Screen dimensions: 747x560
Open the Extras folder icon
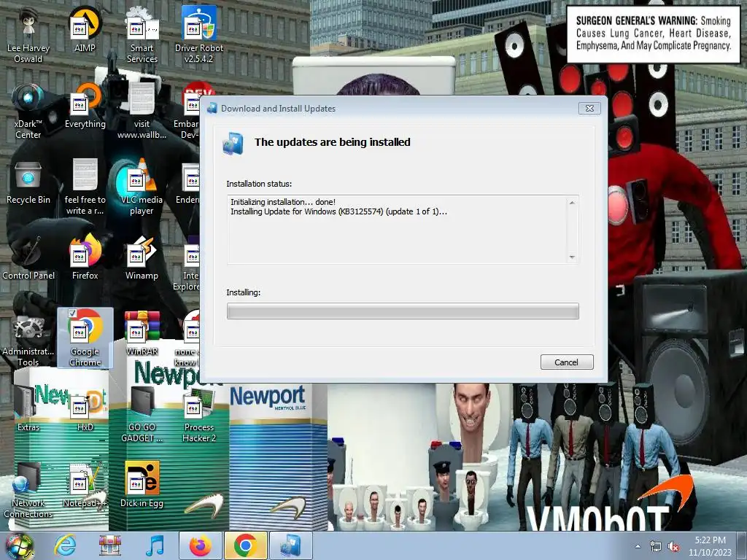point(28,409)
